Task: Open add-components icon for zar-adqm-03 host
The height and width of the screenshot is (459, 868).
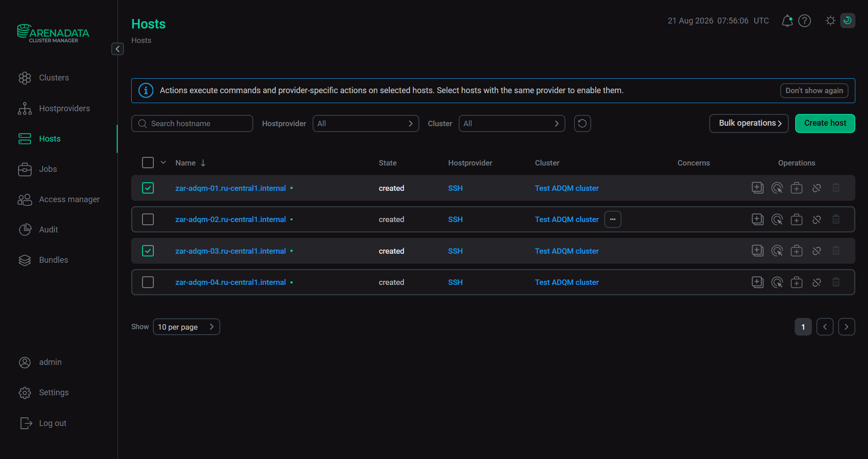Action: click(x=758, y=251)
